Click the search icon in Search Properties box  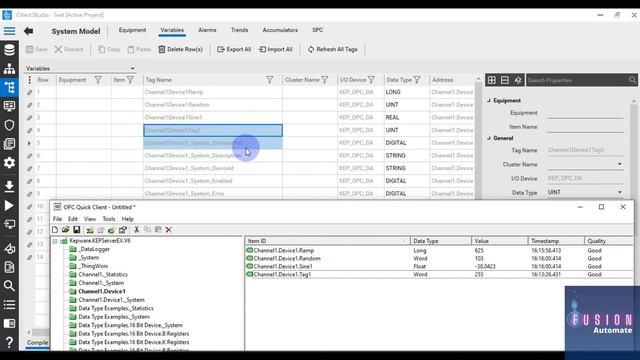pos(632,80)
